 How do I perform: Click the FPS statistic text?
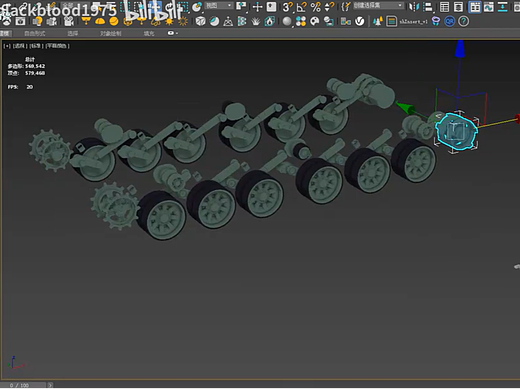coord(20,87)
